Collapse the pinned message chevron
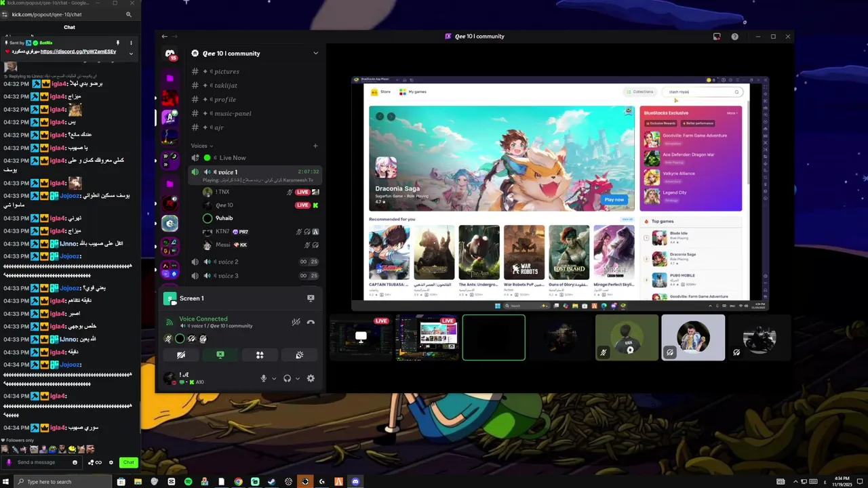Image resolution: width=868 pixels, height=488 pixels. point(131,53)
